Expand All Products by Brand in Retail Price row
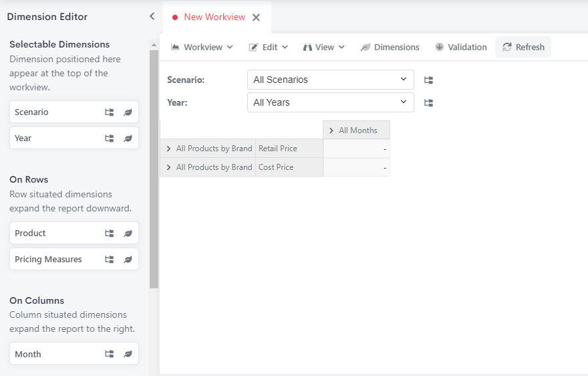This screenshot has height=376, width=588. [x=168, y=149]
